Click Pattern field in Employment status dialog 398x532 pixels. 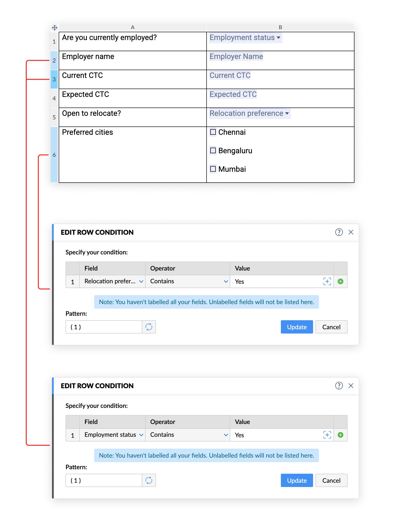104,480
